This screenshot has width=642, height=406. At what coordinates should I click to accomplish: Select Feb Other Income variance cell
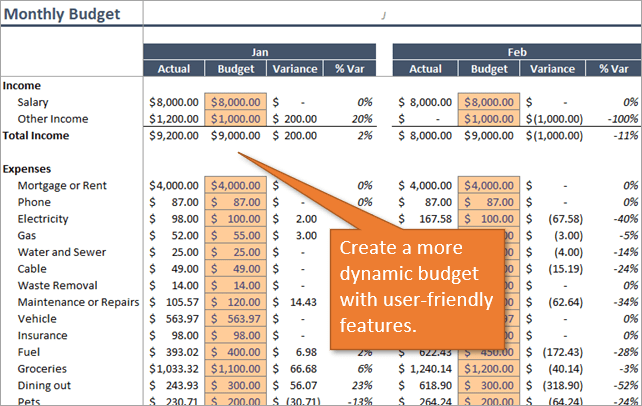click(x=552, y=119)
